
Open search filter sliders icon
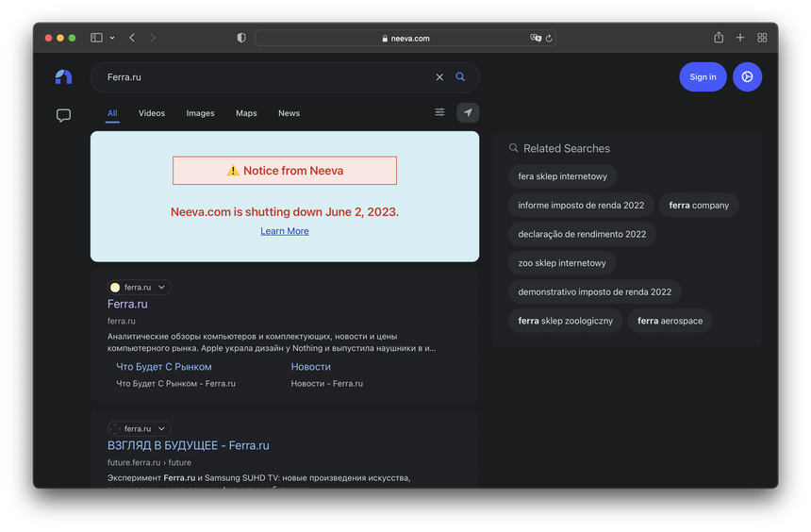click(x=439, y=112)
